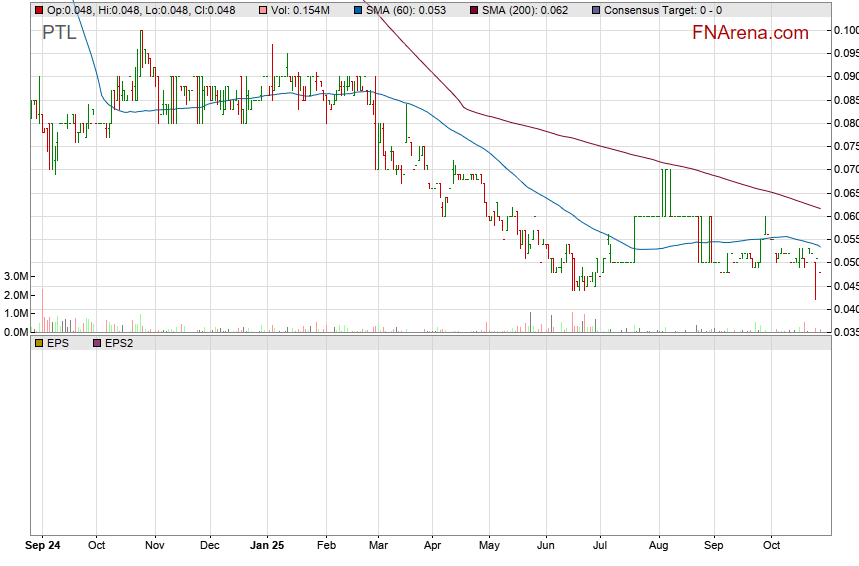Screen dimensions: 859x566
Task: Select the maroon SMA (200) legend swatch
Action: 474,10
